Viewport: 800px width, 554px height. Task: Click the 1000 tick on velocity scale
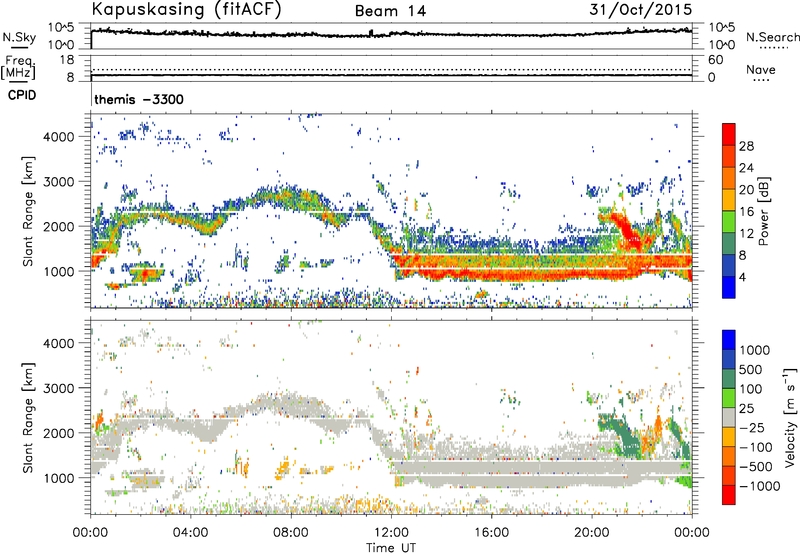[755, 350]
